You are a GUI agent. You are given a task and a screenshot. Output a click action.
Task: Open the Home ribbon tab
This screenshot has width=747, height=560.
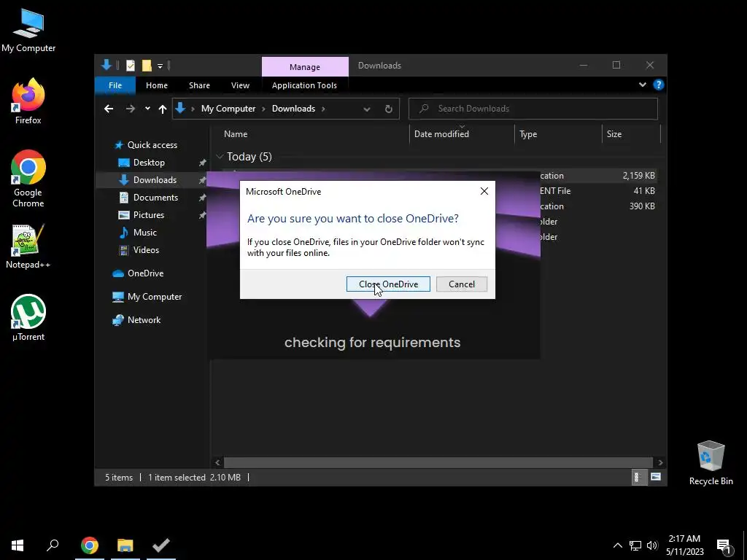(157, 85)
